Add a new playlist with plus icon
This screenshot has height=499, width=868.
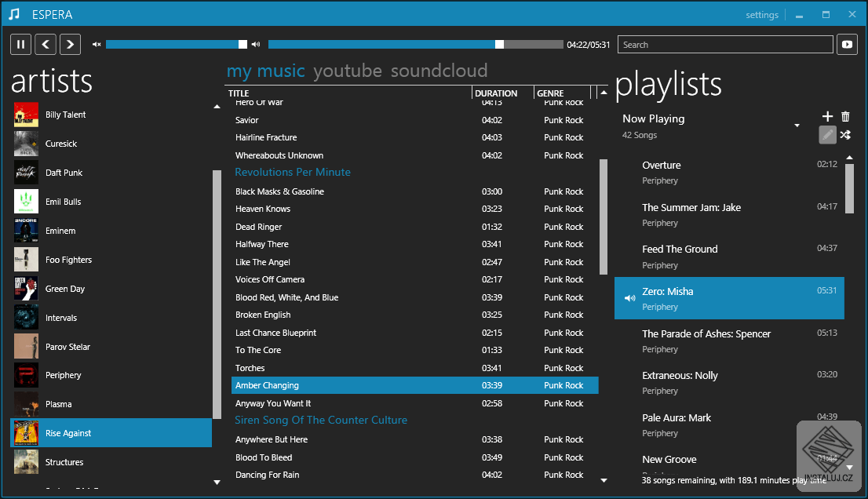827,117
